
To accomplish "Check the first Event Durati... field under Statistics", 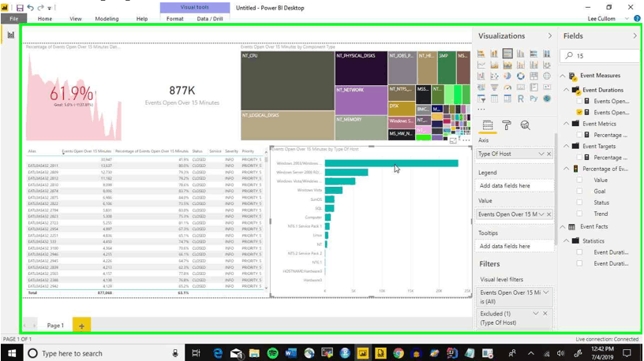I will click(x=579, y=252).
